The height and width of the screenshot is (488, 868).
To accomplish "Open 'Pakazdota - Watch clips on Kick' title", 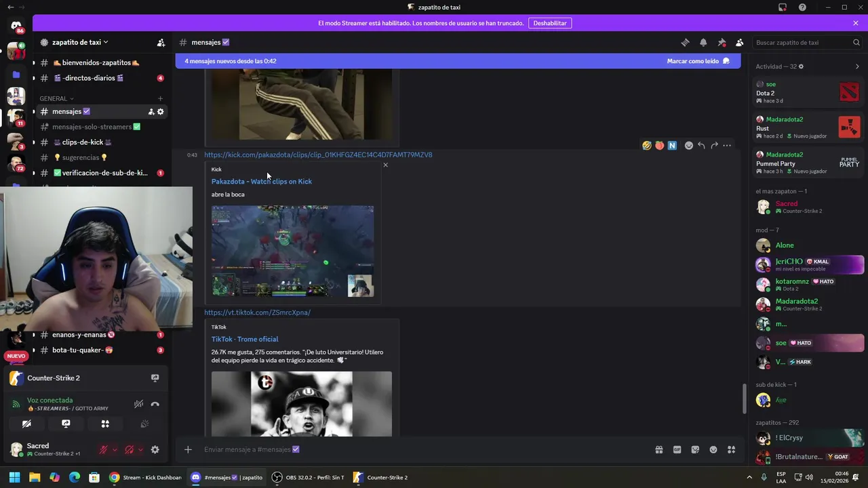I will [262, 181].
